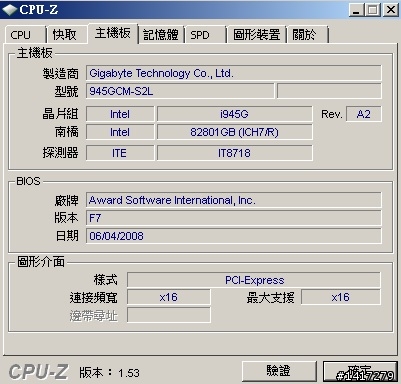Click the 製造商 label
The height and width of the screenshot is (384, 401).
[x=61, y=73]
